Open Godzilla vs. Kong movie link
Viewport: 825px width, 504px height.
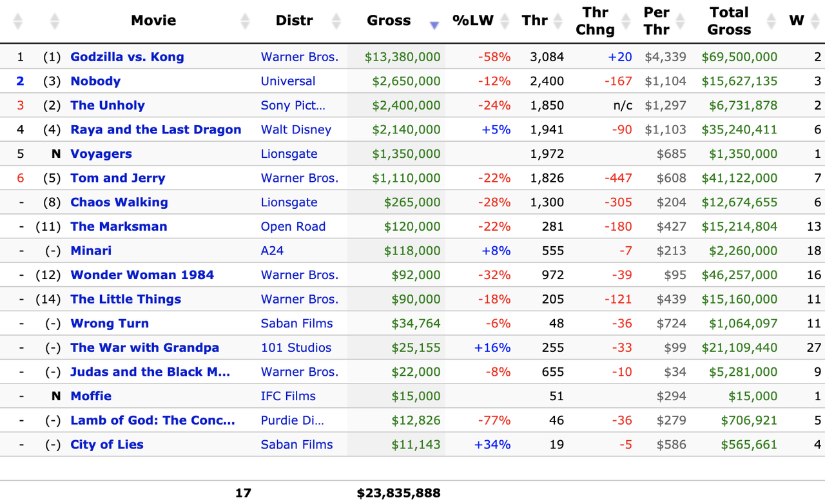(127, 57)
